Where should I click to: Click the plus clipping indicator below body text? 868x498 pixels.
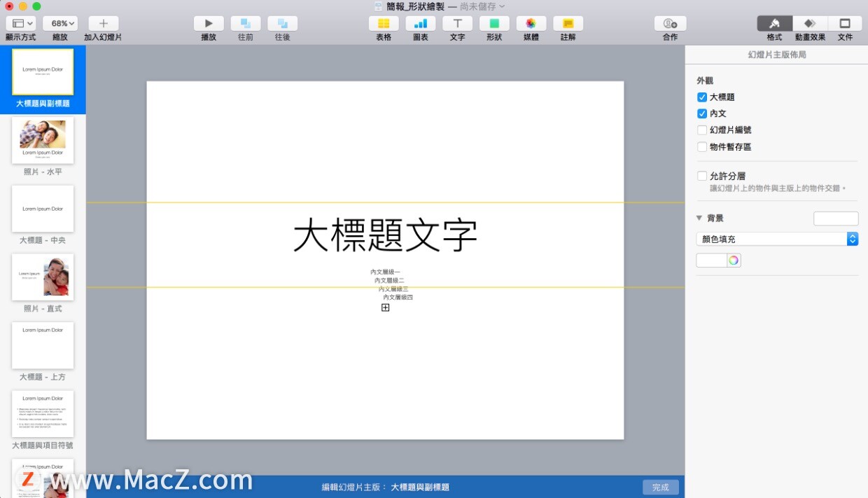click(385, 307)
